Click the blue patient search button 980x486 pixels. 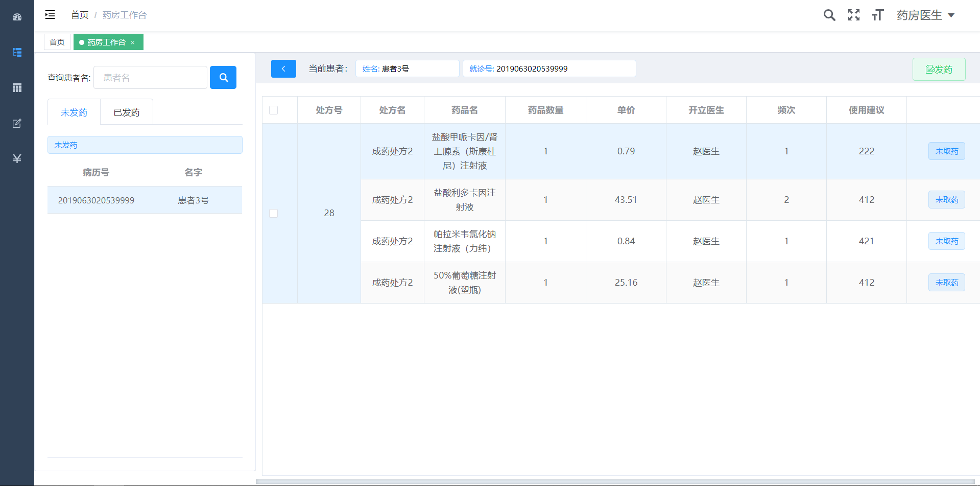pos(223,78)
